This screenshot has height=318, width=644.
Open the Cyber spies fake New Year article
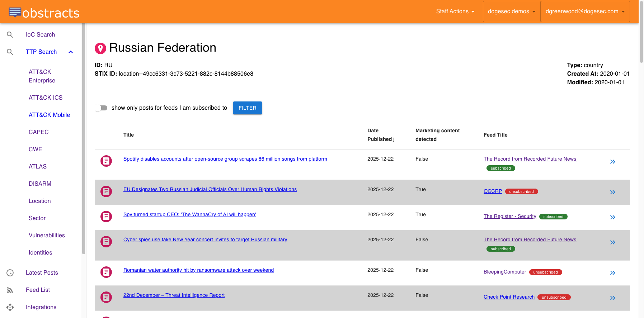[x=205, y=239]
